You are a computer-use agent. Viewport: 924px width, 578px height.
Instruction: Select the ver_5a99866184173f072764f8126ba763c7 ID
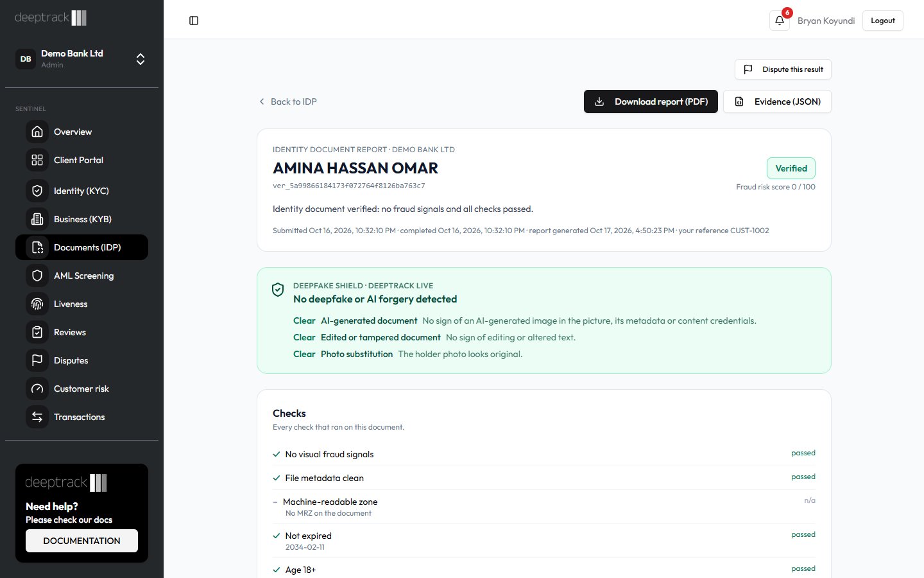[x=349, y=186]
